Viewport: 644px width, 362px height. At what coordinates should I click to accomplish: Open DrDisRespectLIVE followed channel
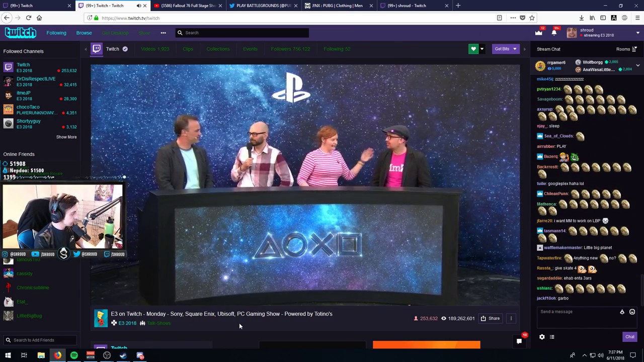40,82
